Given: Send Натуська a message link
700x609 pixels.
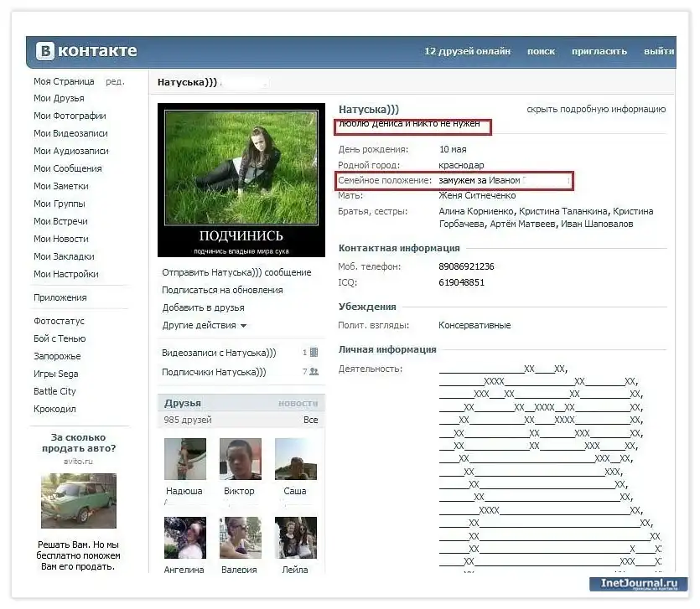Looking at the screenshot, I should pyautogui.click(x=236, y=272).
